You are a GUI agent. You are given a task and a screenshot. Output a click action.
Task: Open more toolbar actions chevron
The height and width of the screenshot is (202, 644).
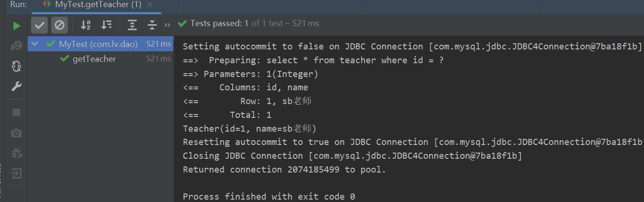(167, 25)
